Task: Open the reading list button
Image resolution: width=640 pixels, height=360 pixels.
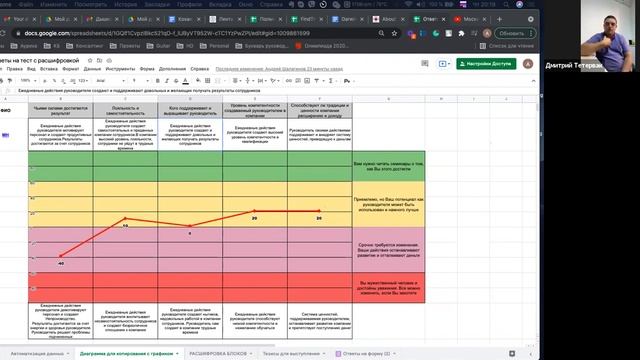Action: click(x=507, y=46)
